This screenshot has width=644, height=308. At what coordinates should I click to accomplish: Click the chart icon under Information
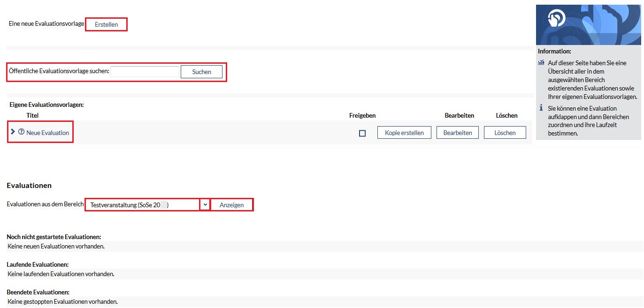pos(541,62)
